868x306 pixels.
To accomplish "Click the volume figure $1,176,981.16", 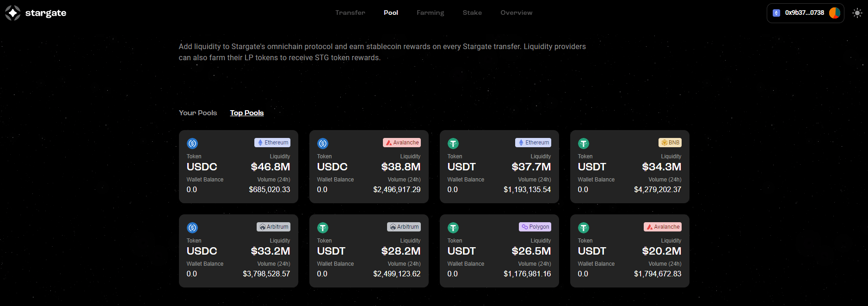I will click(x=527, y=274).
